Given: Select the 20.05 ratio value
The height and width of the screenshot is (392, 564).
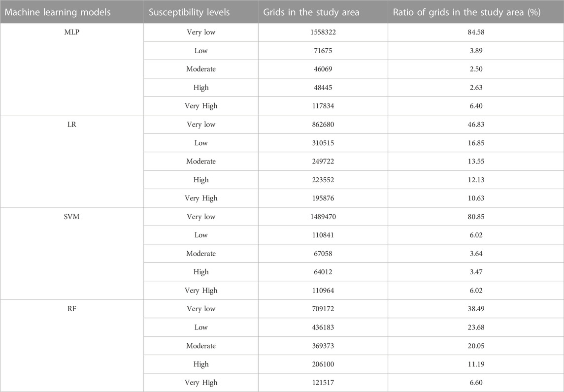Looking at the screenshot, I should (x=476, y=346).
